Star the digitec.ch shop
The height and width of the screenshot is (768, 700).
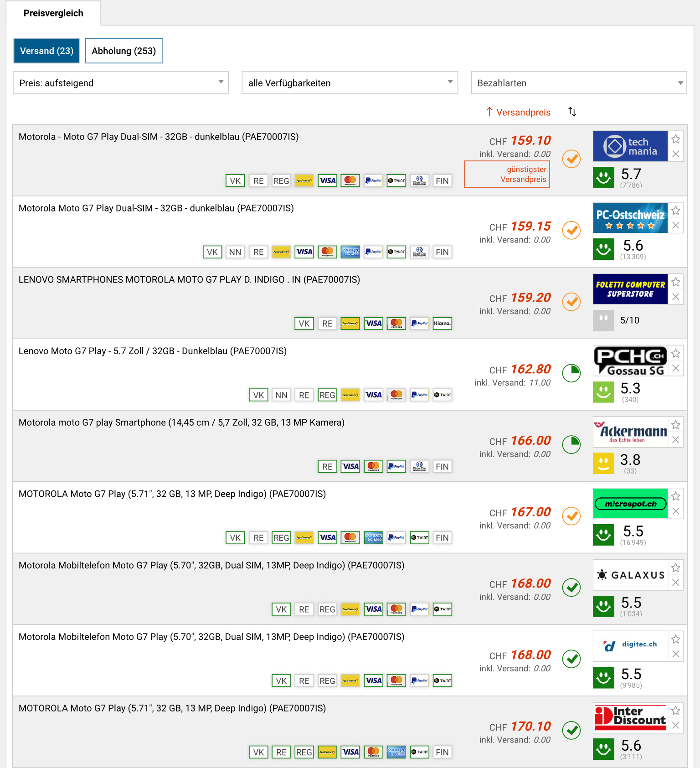(x=676, y=639)
